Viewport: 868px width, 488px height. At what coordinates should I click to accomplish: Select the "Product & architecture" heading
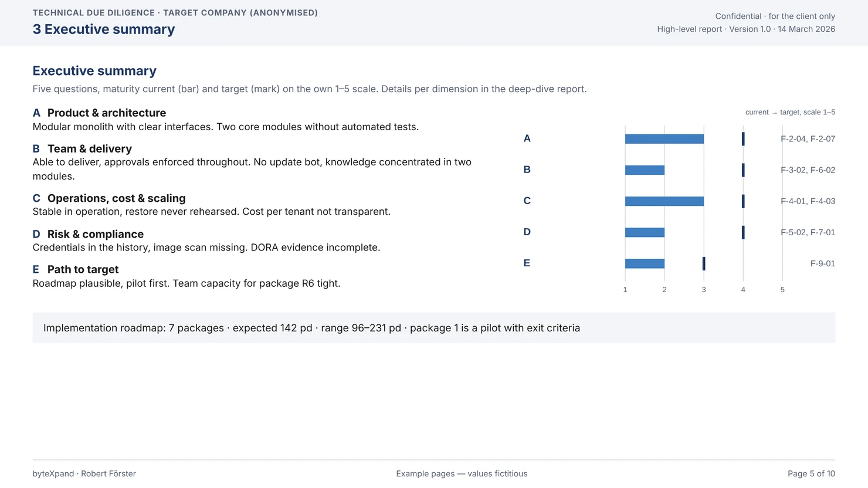[x=107, y=113]
